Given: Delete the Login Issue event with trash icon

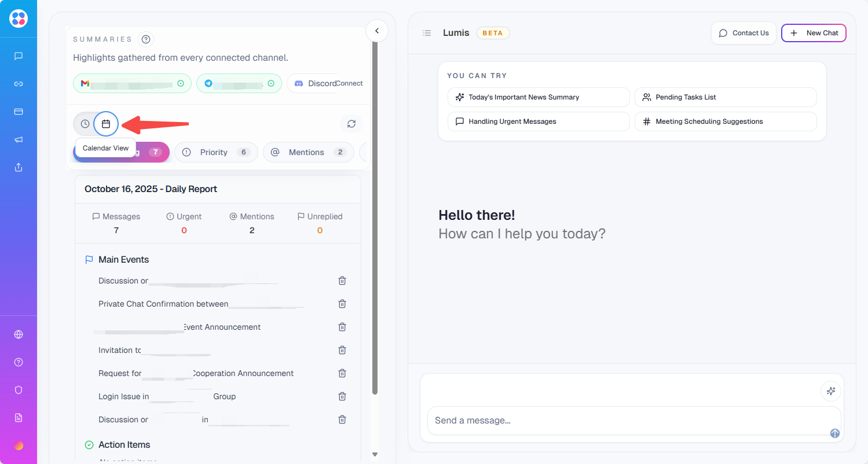Looking at the screenshot, I should pos(342,396).
